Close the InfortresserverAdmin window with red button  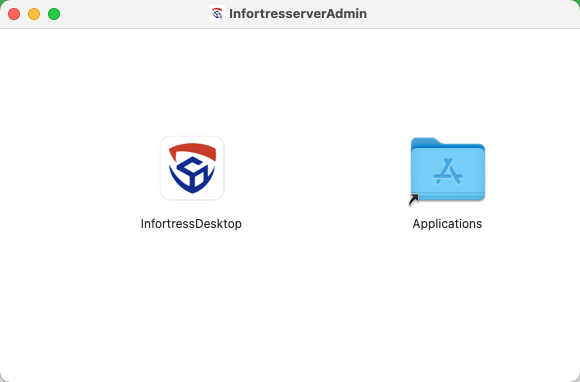[14, 14]
